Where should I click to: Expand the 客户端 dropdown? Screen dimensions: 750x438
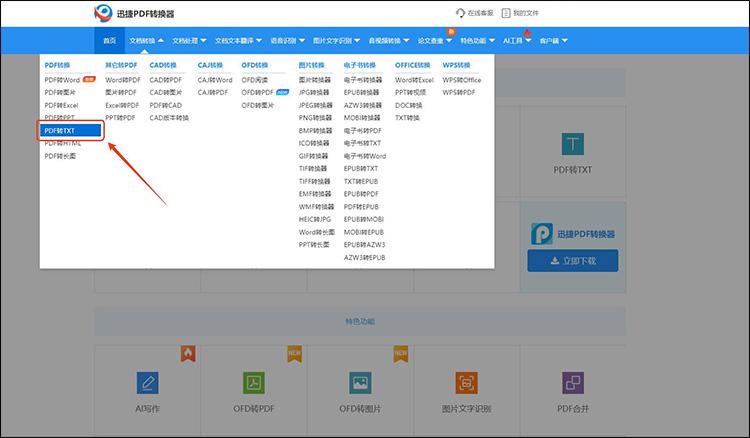pyautogui.click(x=553, y=41)
